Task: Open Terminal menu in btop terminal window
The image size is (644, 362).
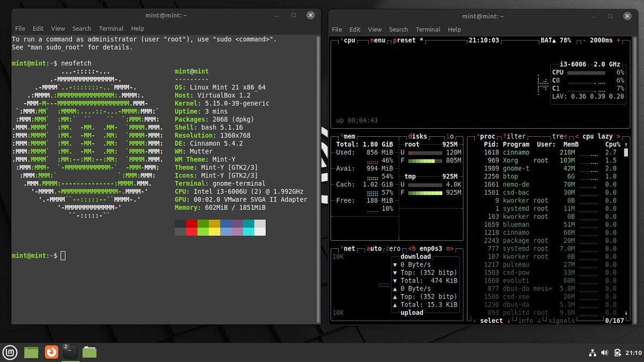Action: coord(428,29)
